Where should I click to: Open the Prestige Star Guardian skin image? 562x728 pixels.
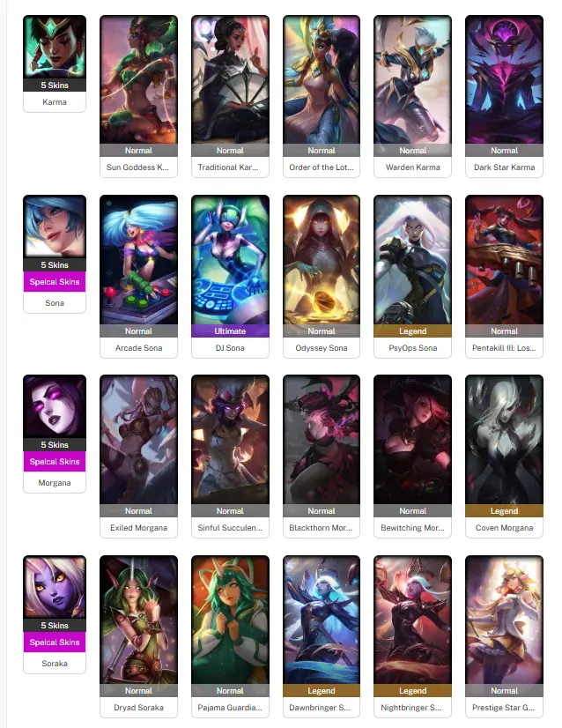pos(504,620)
